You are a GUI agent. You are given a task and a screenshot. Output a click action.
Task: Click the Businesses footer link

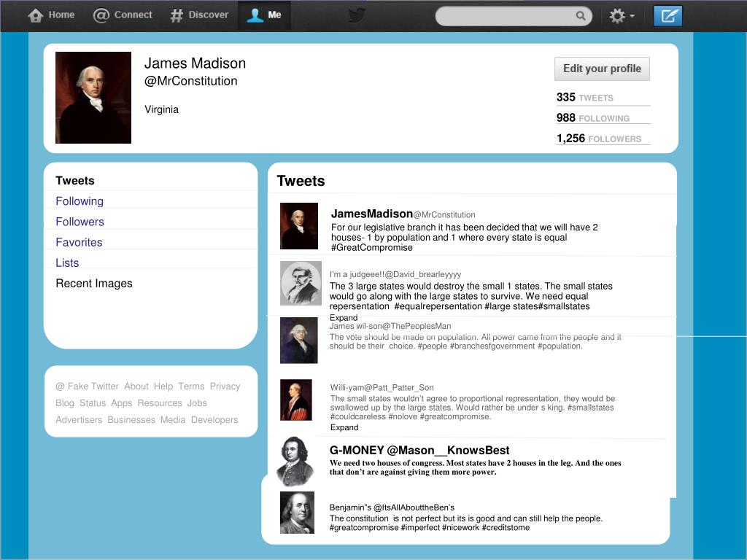131,419
